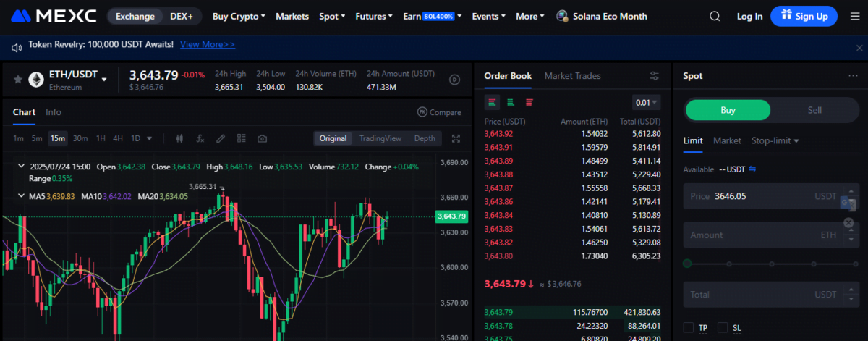Select the Limit order tab
The image size is (868, 341).
coord(693,140)
